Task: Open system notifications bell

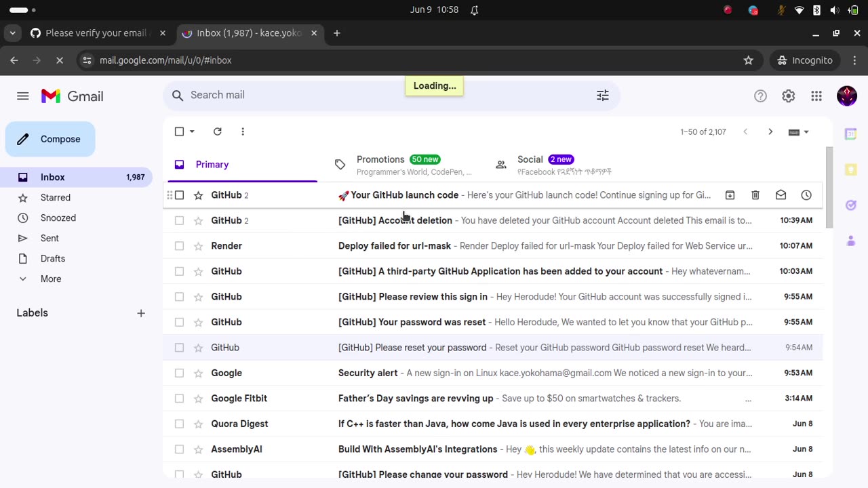Action: (x=475, y=10)
